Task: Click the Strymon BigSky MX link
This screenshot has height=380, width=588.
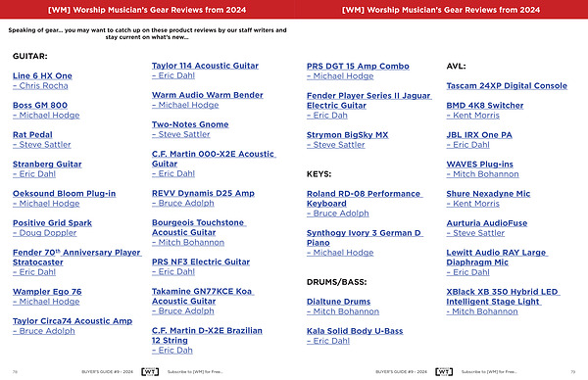Action: tap(347, 135)
